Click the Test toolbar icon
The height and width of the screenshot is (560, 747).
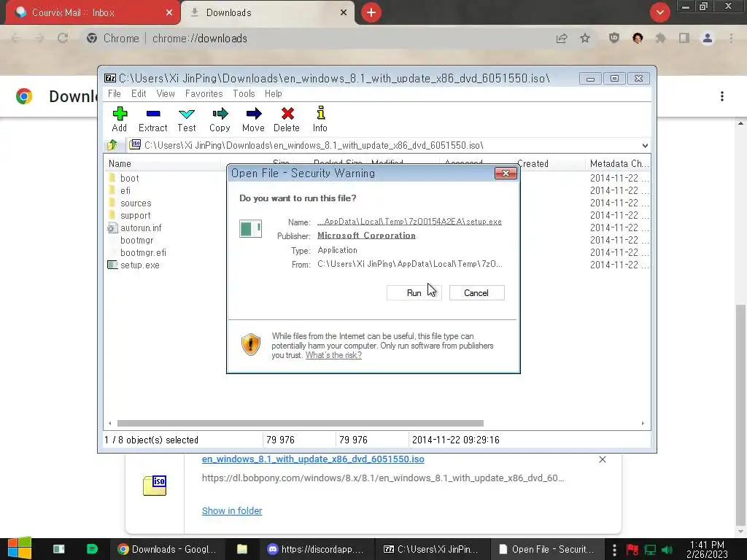(x=186, y=119)
